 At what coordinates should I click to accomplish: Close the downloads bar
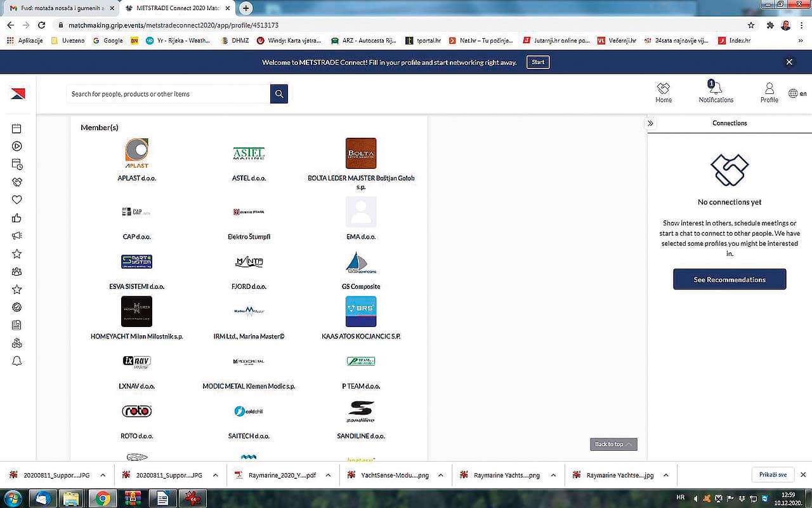[x=803, y=475]
